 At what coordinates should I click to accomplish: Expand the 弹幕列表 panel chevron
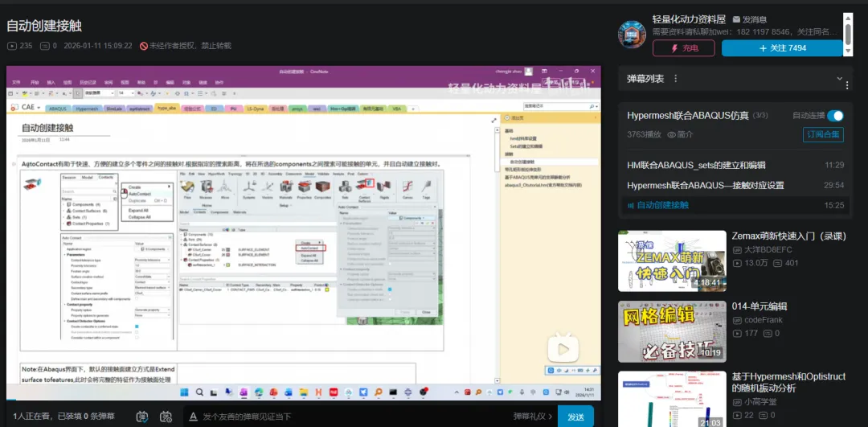click(839, 79)
